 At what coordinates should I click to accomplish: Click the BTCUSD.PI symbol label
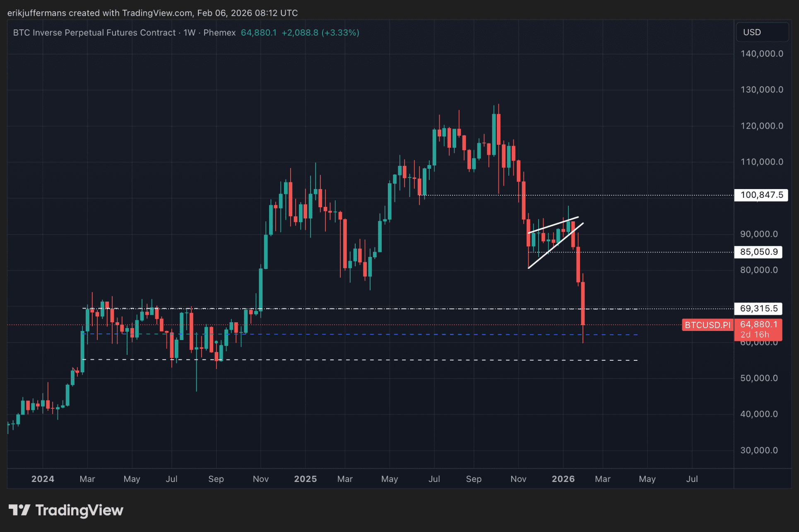707,325
